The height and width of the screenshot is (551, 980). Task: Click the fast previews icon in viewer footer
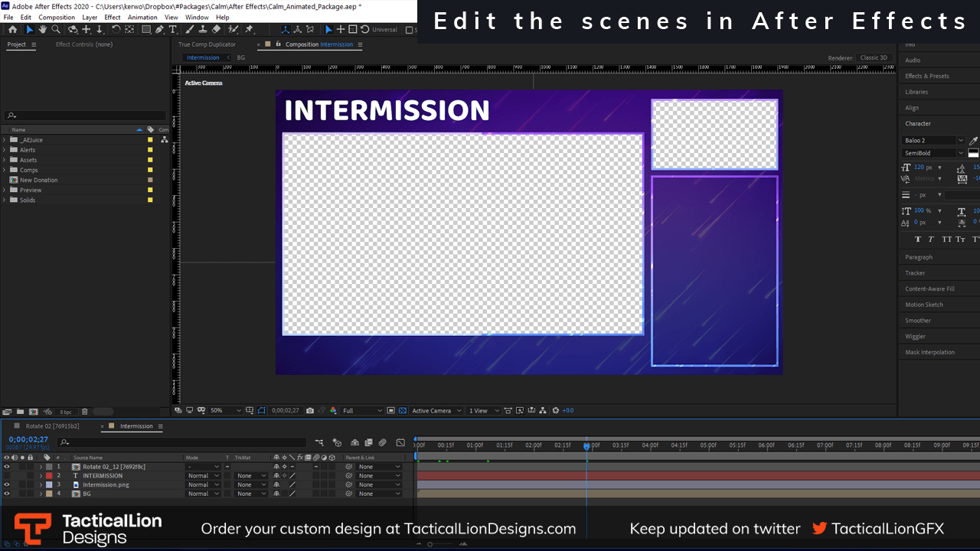(520, 410)
